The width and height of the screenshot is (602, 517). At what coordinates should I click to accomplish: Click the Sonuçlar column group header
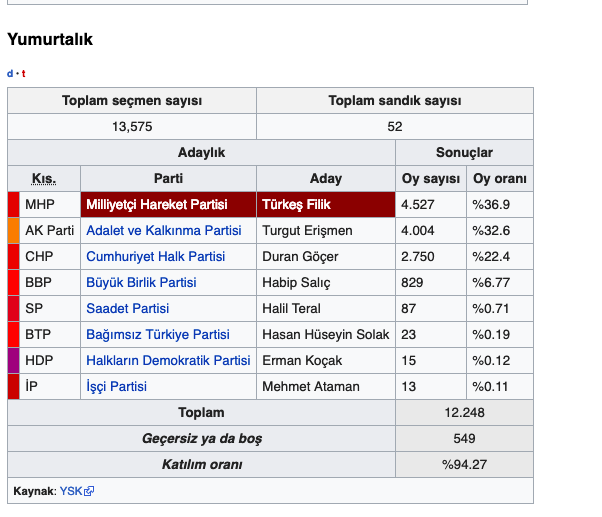[x=464, y=152]
